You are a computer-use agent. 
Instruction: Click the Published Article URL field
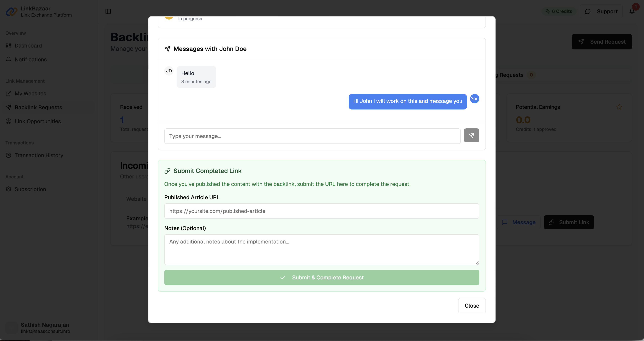pos(321,211)
